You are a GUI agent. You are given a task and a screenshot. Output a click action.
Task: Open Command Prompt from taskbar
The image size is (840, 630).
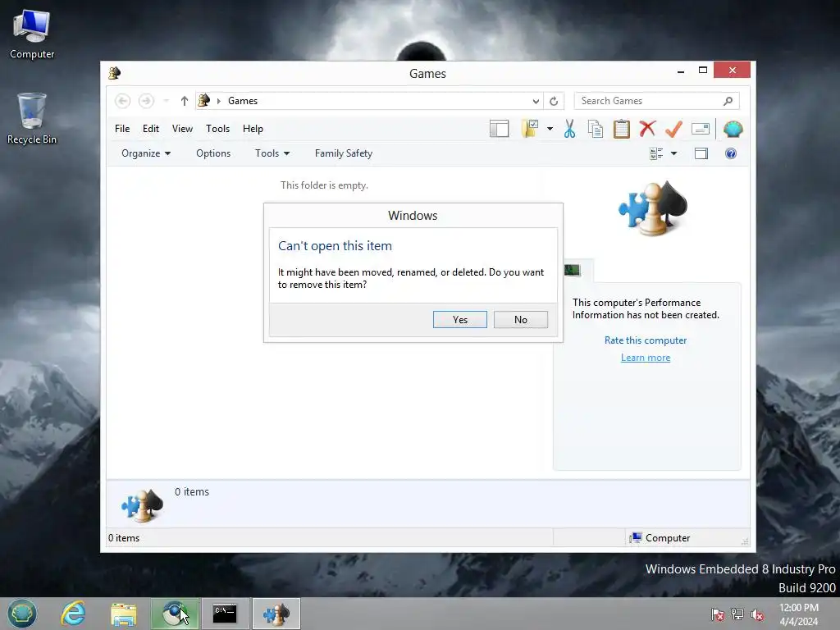coord(225,614)
